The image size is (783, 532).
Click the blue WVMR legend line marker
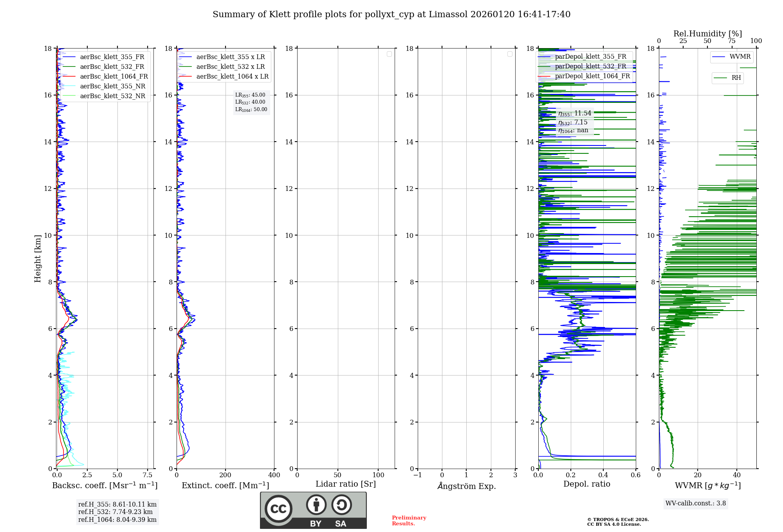[x=718, y=57]
